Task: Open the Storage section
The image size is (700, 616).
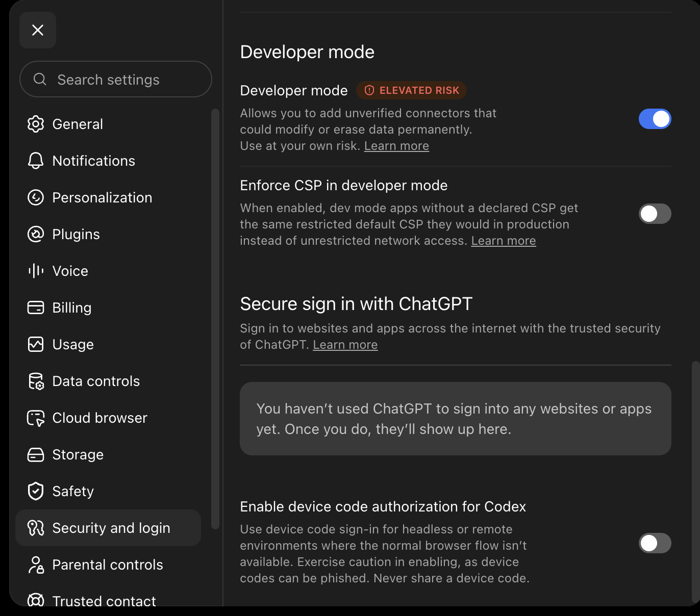Action: click(108, 454)
